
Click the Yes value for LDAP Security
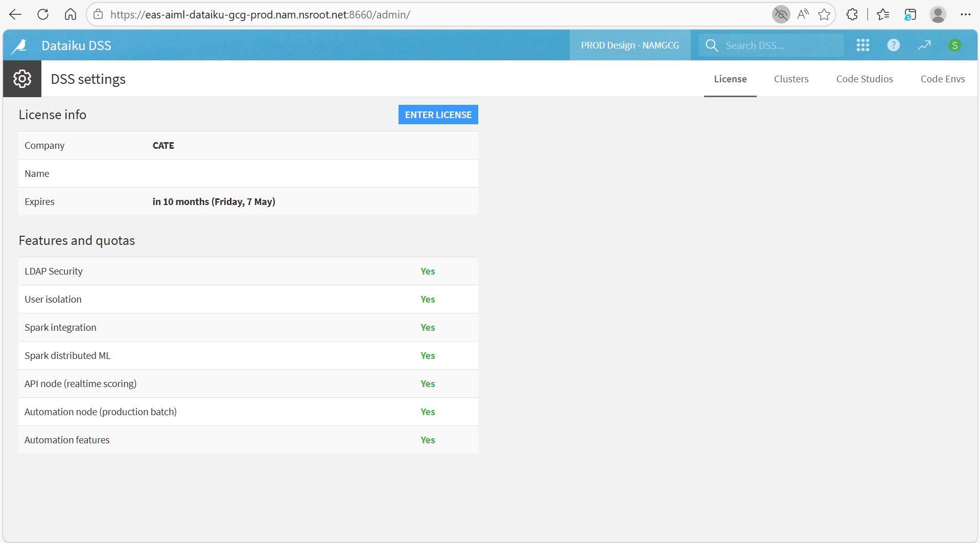428,271
